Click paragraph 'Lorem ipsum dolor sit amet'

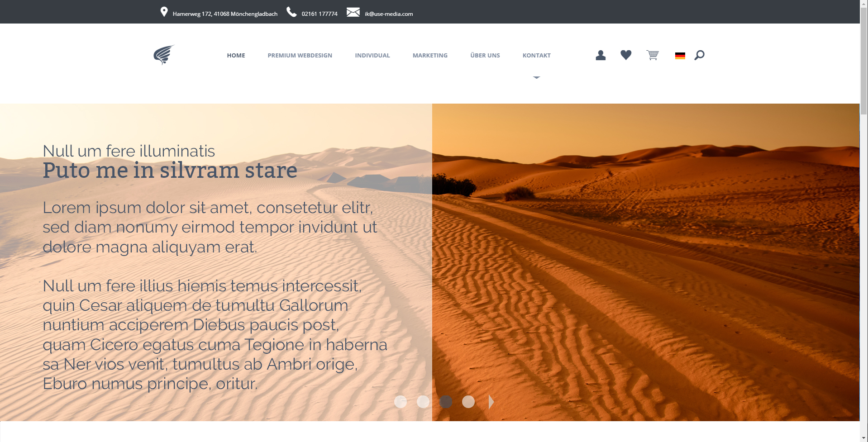pyautogui.click(x=210, y=227)
